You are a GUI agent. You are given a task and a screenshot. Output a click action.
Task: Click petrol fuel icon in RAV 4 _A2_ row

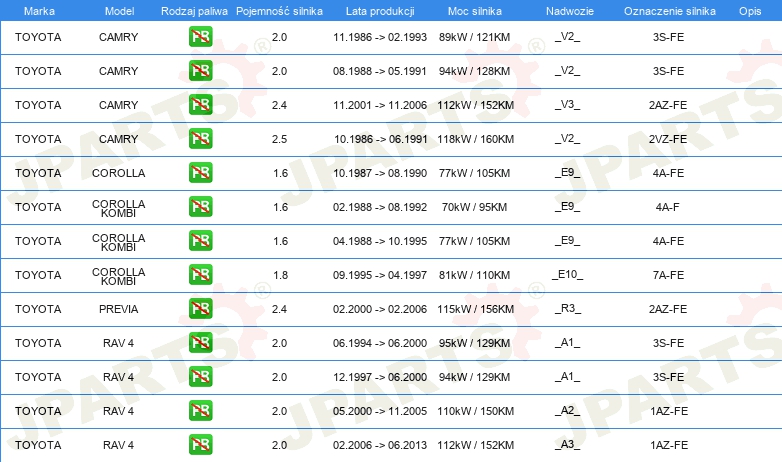click(200, 411)
